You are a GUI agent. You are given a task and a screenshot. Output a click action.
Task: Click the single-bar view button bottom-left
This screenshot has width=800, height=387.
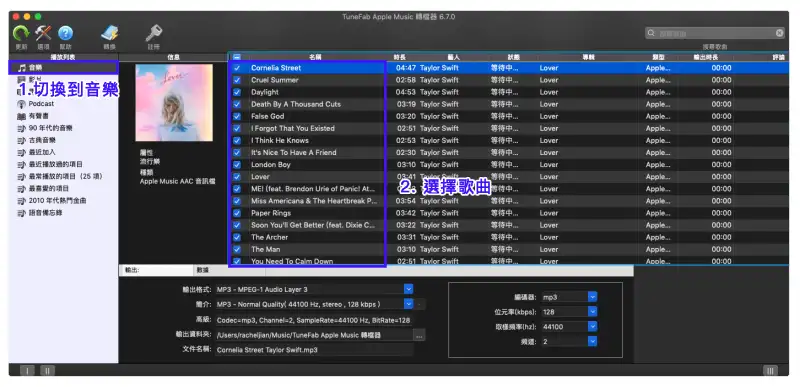click(28, 371)
